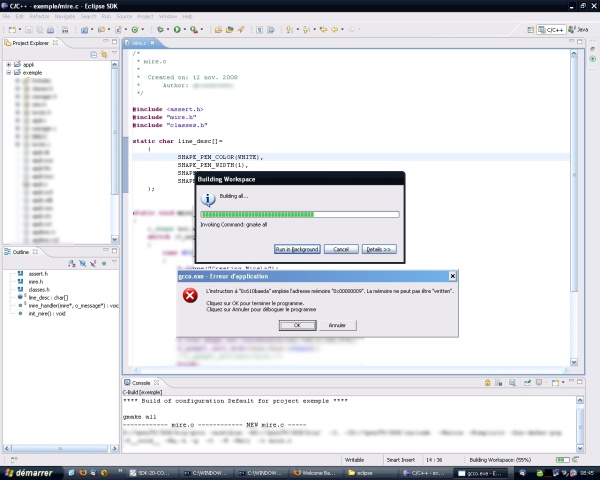This screenshot has height=480, width=600.
Task: Open dropdown arrow next to New icon
Action: click(x=20, y=29)
